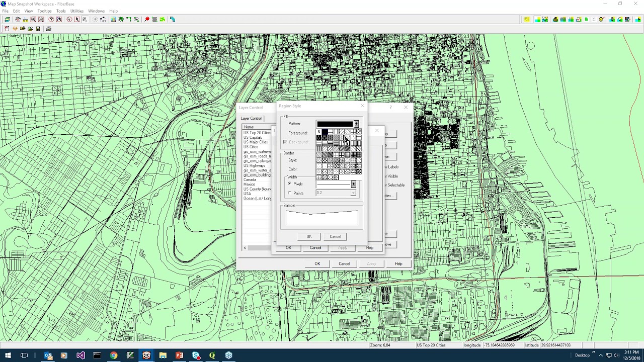This screenshot has height=362, width=644.
Task: Select the hand Pan tool
Action: click(18, 19)
